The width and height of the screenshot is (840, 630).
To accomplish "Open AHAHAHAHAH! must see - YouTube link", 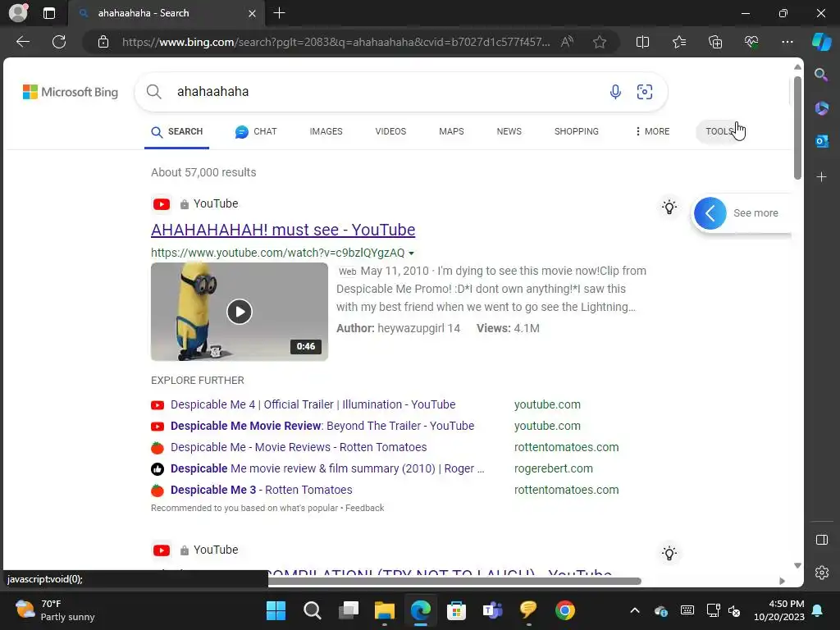I will [283, 230].
